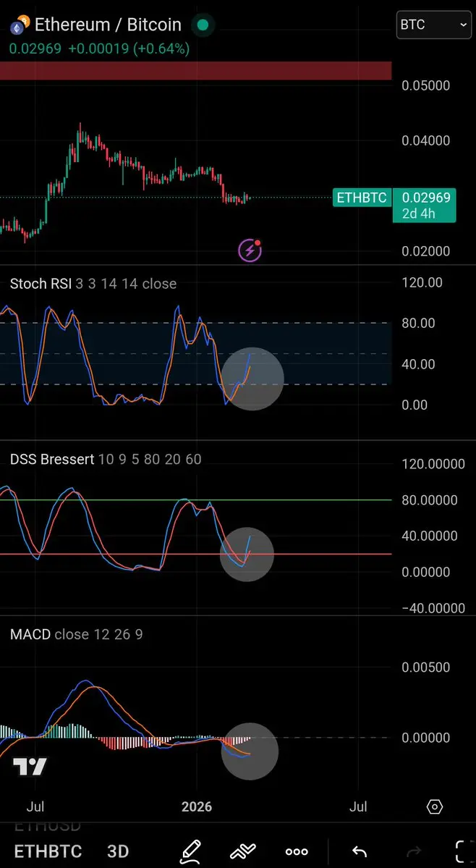Open chart settings hexagon icon
Screen dimensions: 476x868
pos(435,806)
